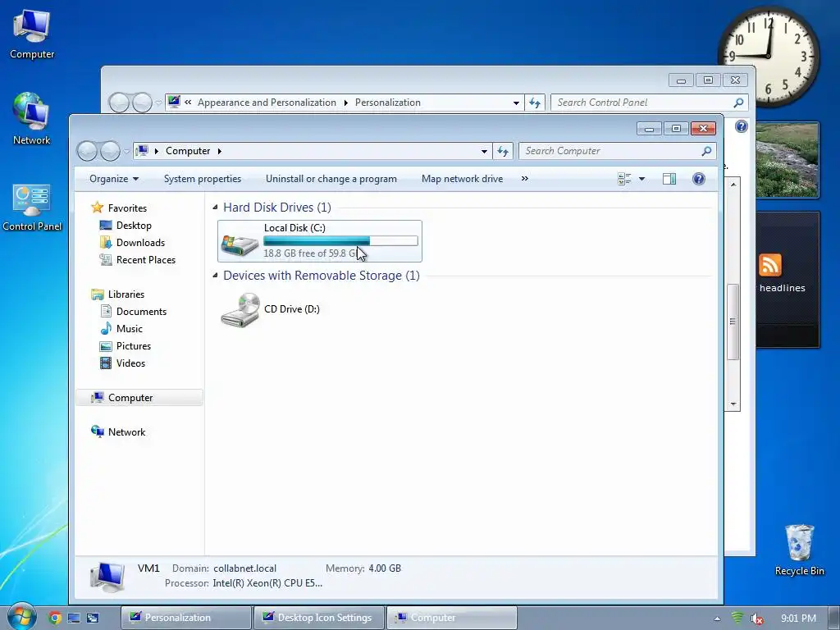The width and height of the screenshot is (840, 630).
Task: Click the Back button in Computer window
Action: click(x=87, y=151)
